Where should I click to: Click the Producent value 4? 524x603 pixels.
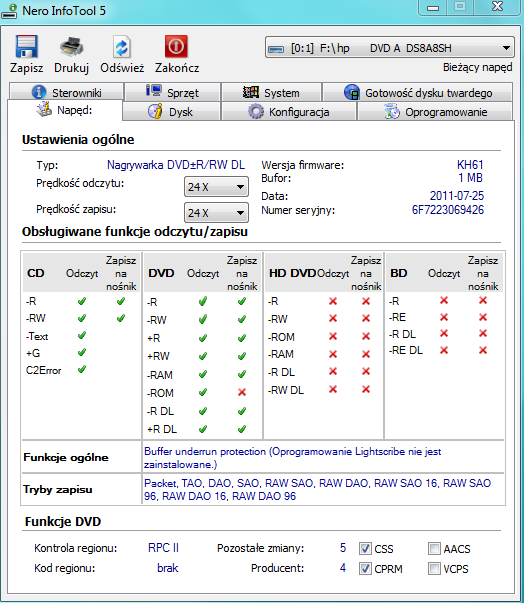pyautogui.click(x=343, y=568)
